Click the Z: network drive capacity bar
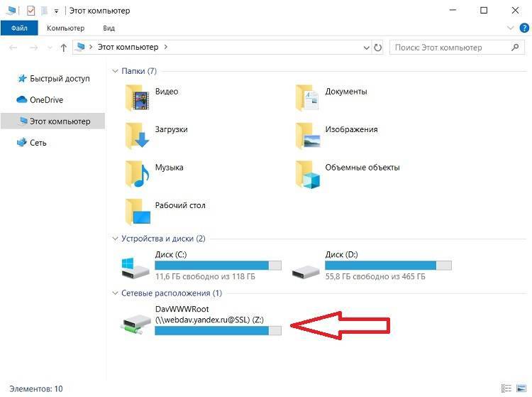 [218, 330]
